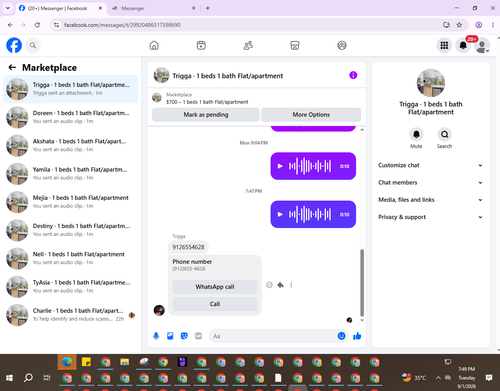This screenshot has height=391, width=500.
Task: Send a thumbs-up like
Action: (357, 336)
